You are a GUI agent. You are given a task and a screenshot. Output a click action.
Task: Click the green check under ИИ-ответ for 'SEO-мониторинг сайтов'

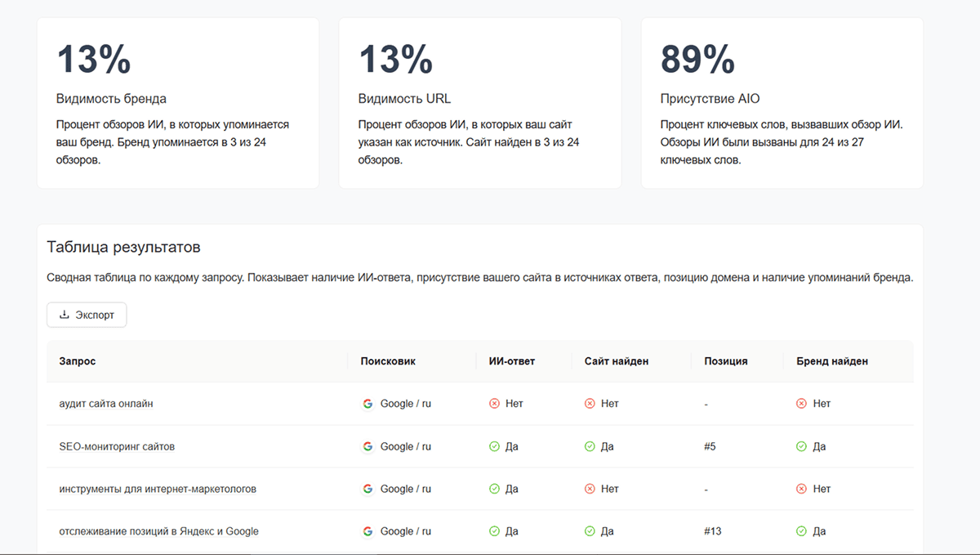(x=495, y=445)
